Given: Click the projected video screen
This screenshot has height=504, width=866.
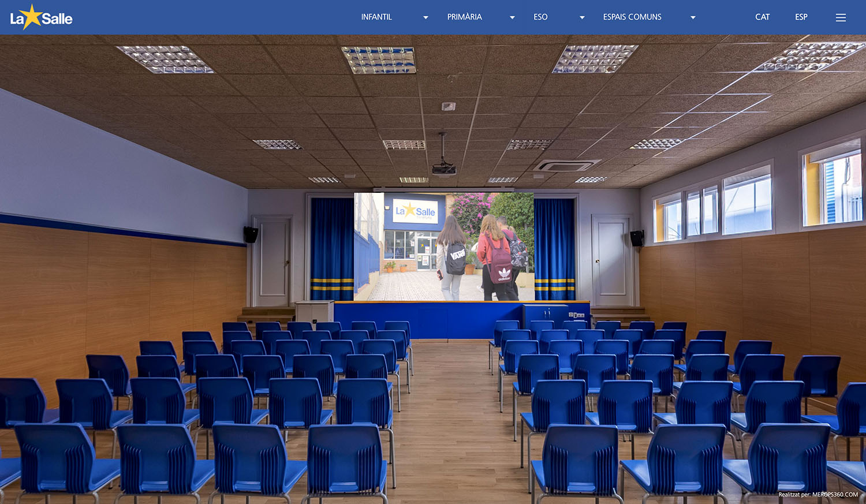Looking at the screenshot, I should (x=444, y=247).
